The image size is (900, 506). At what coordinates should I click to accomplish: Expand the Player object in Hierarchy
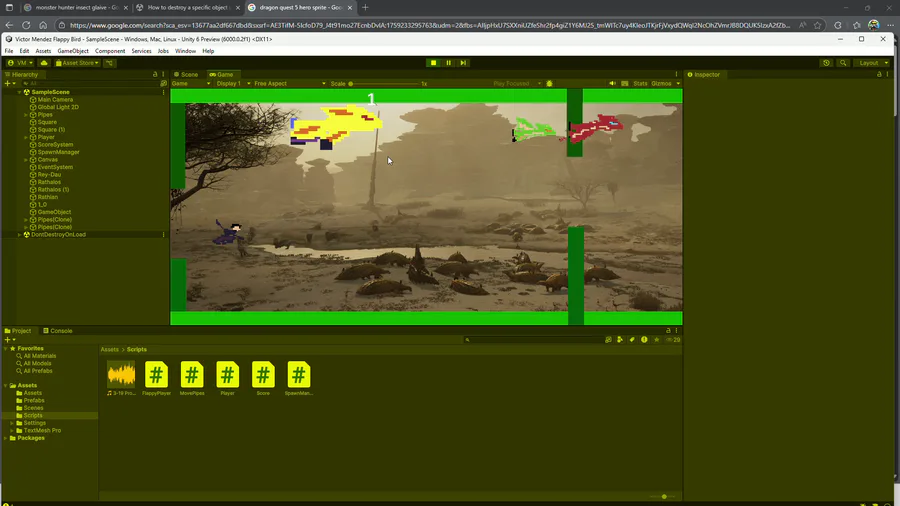coord(26,137)
